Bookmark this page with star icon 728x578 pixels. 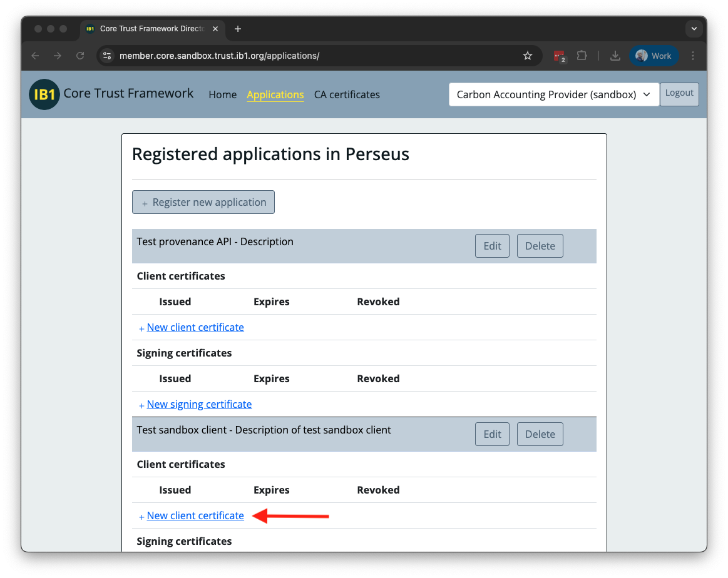pos(528,56)
